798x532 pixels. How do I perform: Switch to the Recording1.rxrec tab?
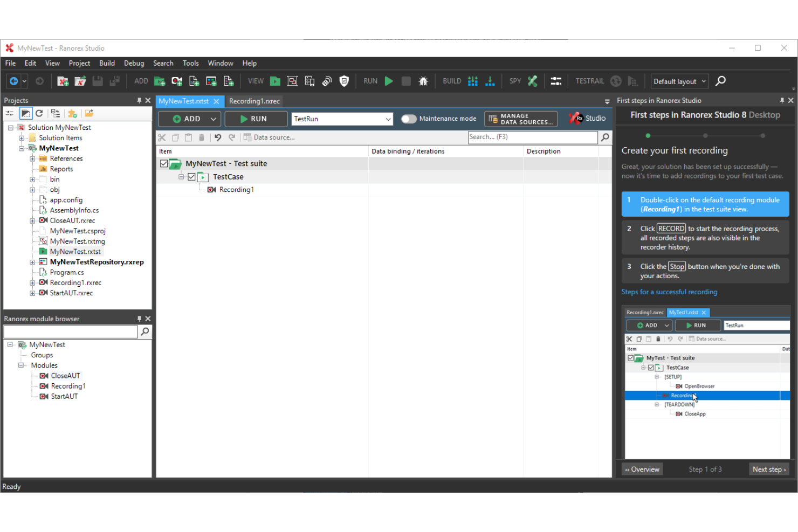[x=254, y=101]
